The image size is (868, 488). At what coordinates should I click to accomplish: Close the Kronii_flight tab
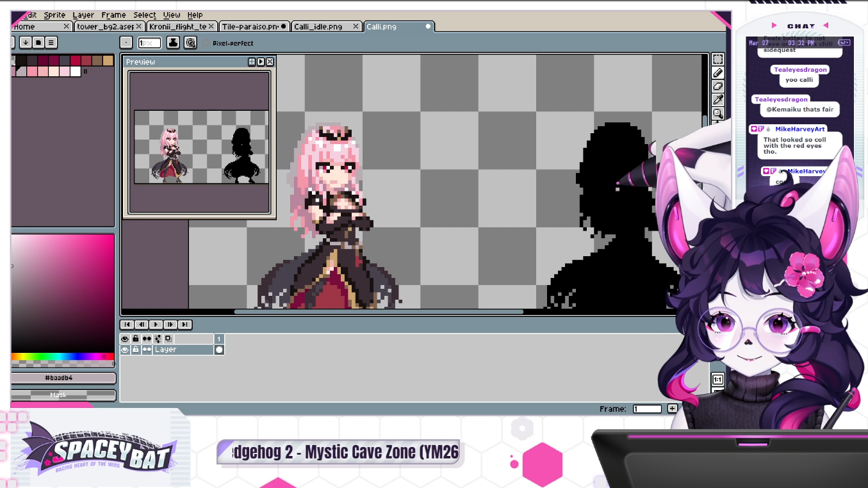click(211, 26)
